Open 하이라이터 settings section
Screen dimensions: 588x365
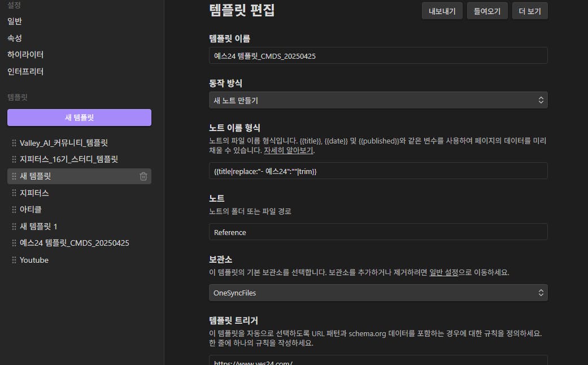[x=25, y=55]
